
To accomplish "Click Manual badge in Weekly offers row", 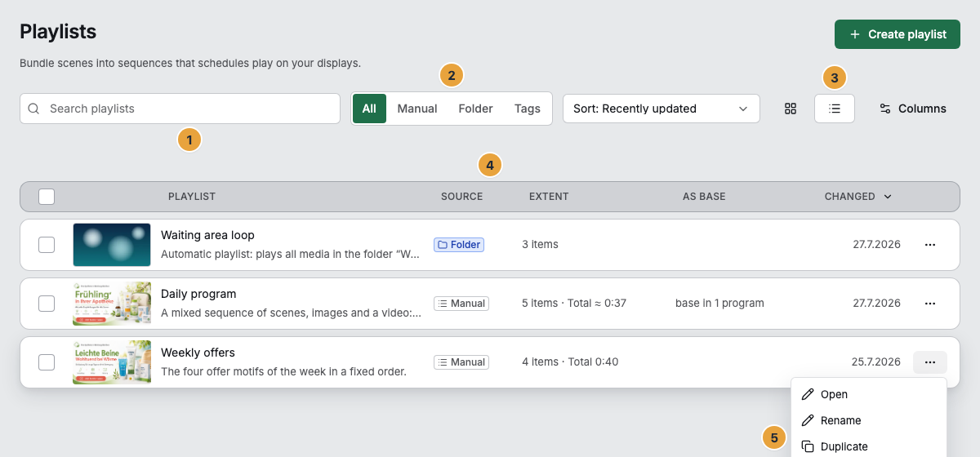I will [x=461, y=362].
